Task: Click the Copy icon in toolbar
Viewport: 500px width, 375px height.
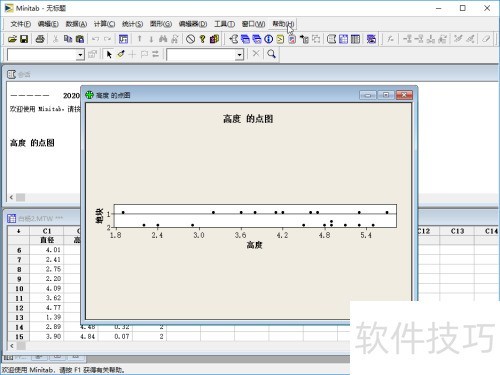Action: point(68,39)
